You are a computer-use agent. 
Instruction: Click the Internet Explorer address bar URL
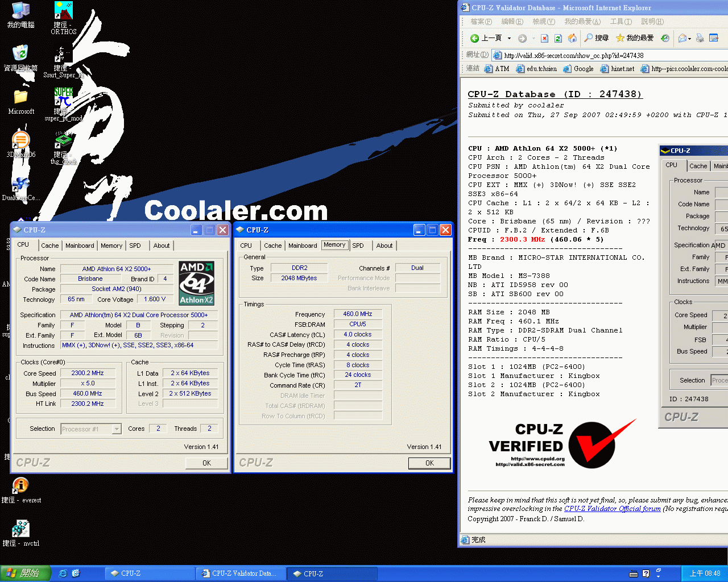[x=574, y=56]
